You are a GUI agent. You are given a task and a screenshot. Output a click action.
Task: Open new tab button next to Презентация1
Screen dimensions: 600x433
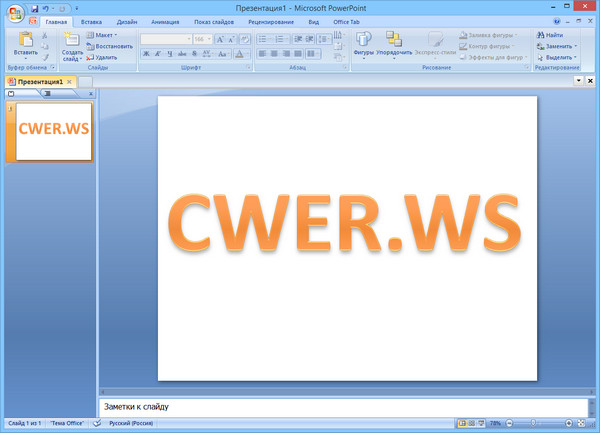(85, 81)
